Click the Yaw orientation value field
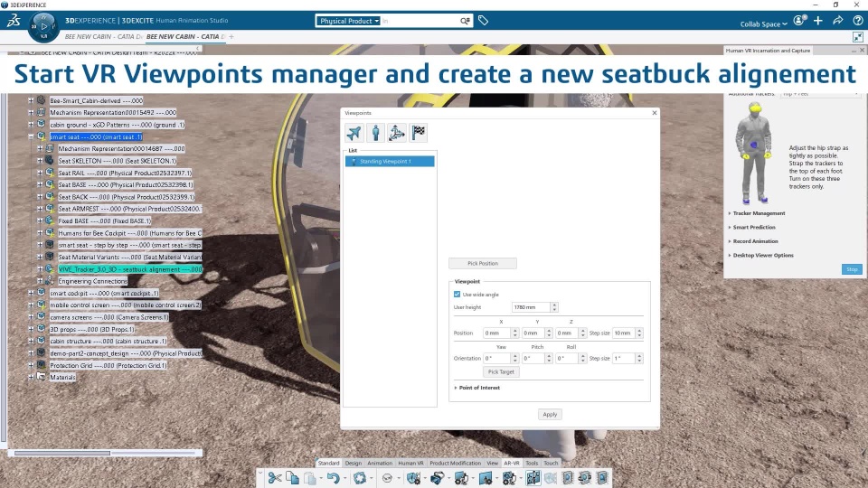 tap(496, 359)
